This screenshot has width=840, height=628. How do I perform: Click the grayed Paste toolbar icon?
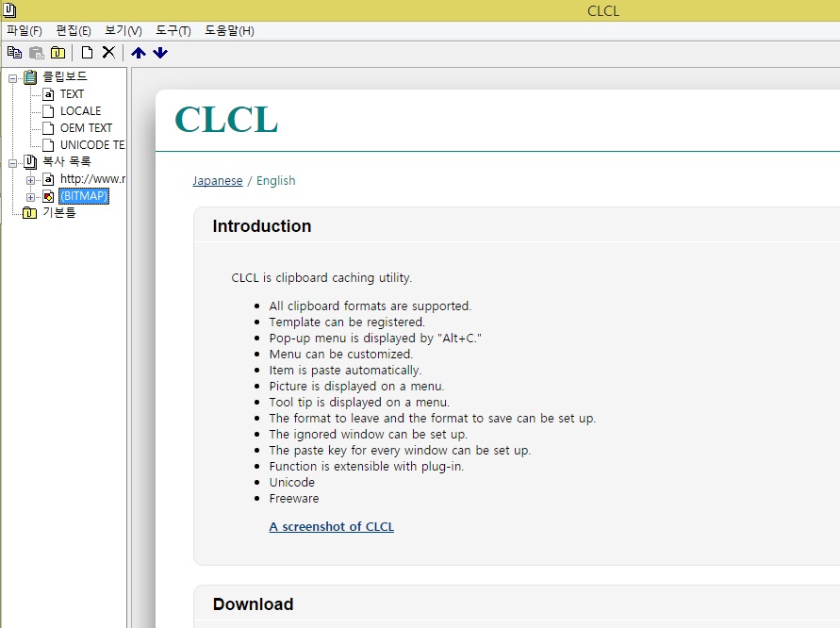37,53
